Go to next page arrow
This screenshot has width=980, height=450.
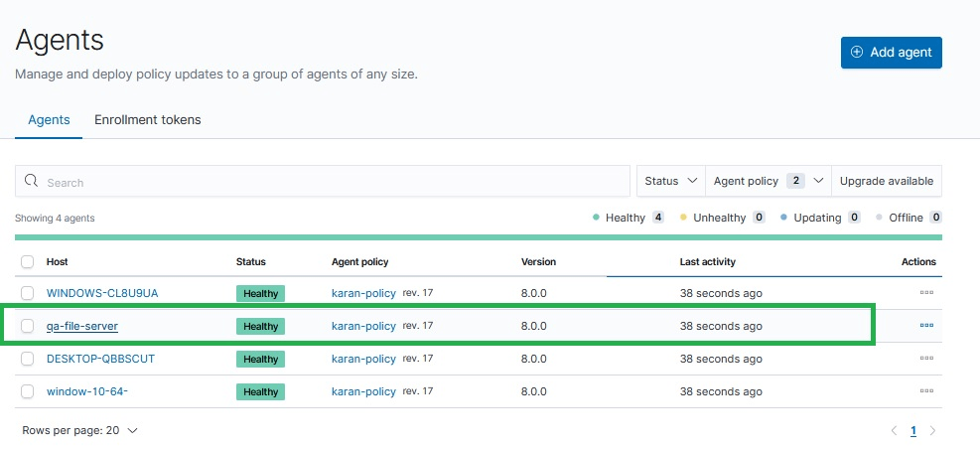click(x=932, y=430)
